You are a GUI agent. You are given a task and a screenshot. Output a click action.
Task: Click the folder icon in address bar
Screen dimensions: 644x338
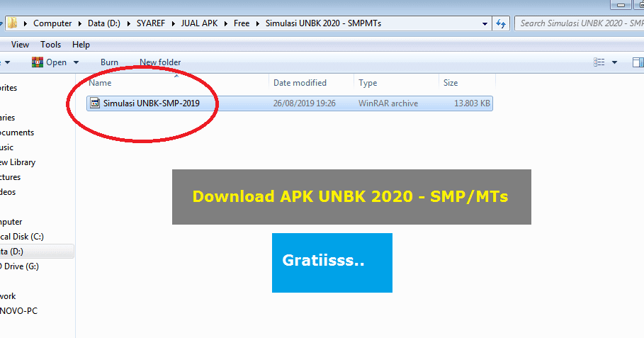tap(12, 23)
